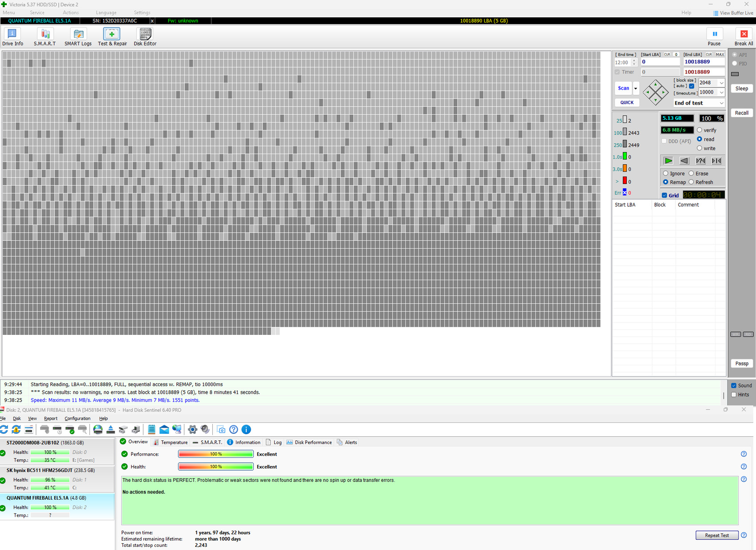Click the disk with globe icon
The height and width of the screenshot is (550, 756).
click(x=98, y=429)
